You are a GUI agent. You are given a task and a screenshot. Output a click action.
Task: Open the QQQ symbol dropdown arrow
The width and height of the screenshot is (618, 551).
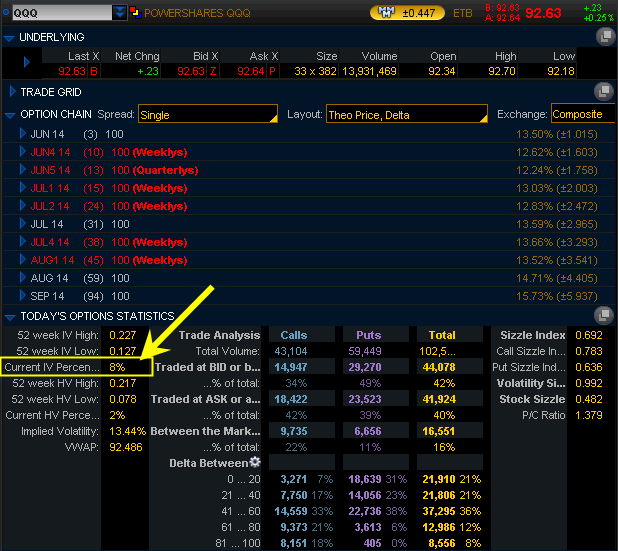coord(120,13)
